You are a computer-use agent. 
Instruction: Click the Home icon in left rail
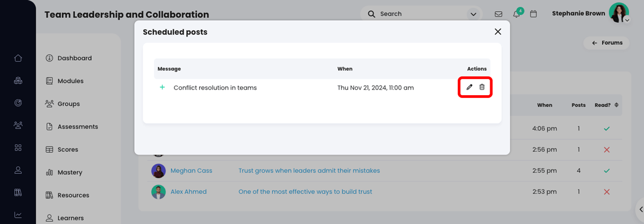[x=18, y=58]
